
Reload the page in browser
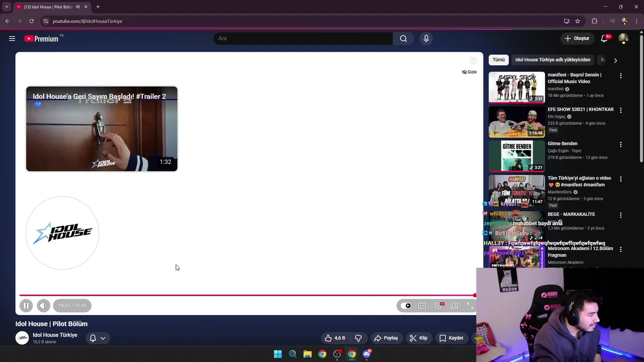tap(31, 21)
